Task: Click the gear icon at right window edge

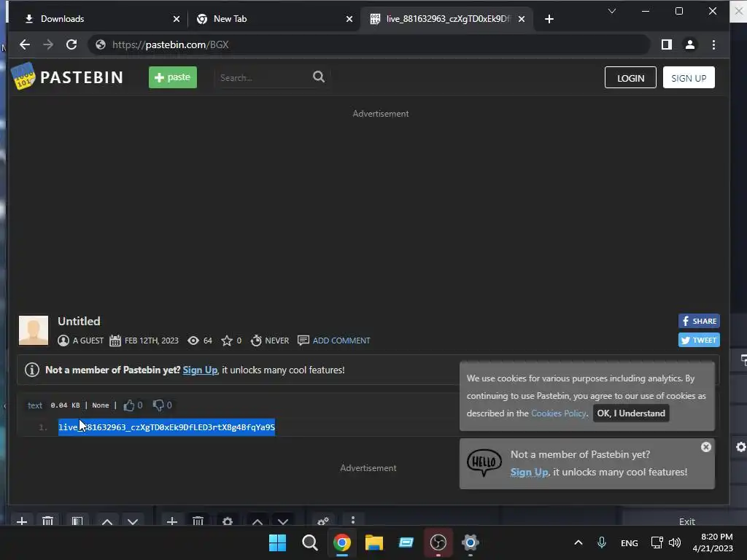Action: pos(741,447)
